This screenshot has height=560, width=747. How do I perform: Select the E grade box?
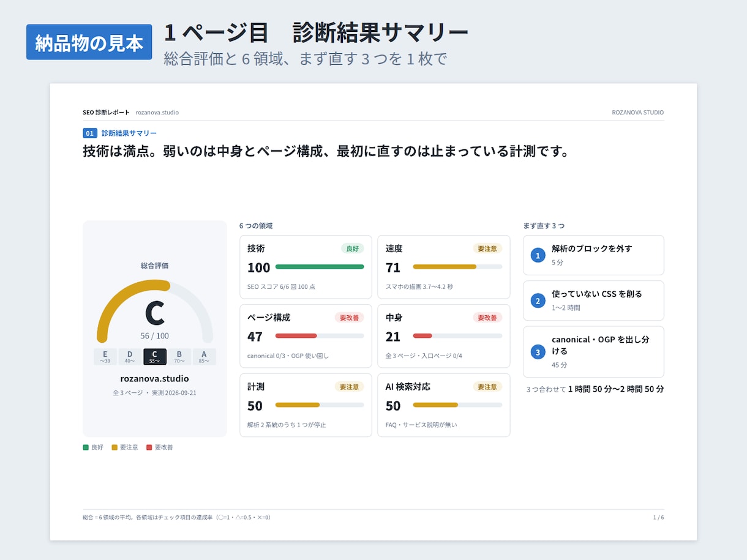click(105, 357)
